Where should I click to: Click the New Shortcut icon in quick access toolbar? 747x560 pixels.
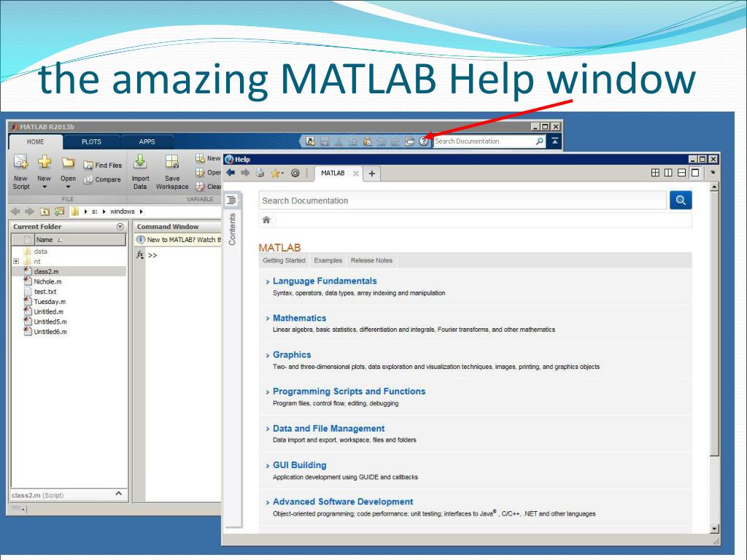point(310,141)
